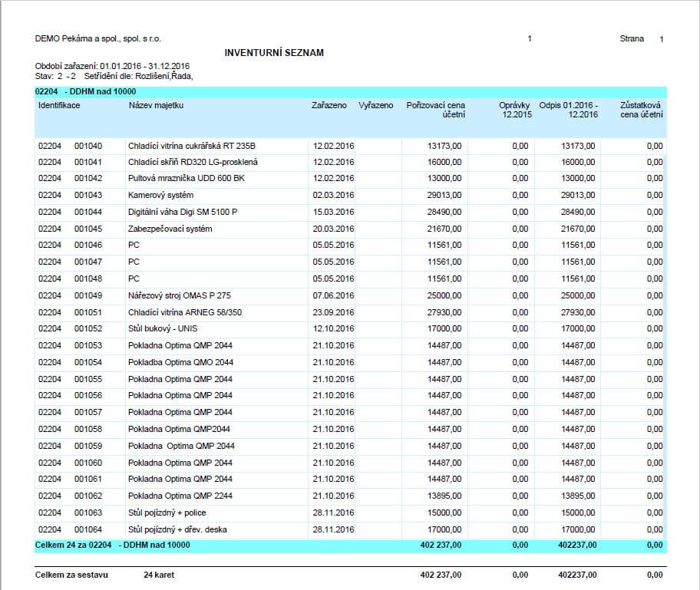Image resolution: width=700 pixels, height=590 pixels.
Task: Select the Zabezpečovací systém asset name
Action: point(170,229)
